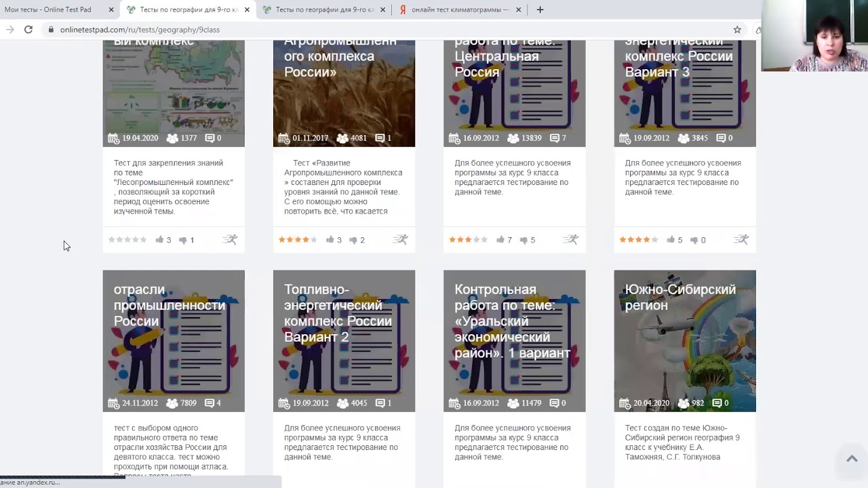Thumbs up the Центральная Россия test

point(500,239)
